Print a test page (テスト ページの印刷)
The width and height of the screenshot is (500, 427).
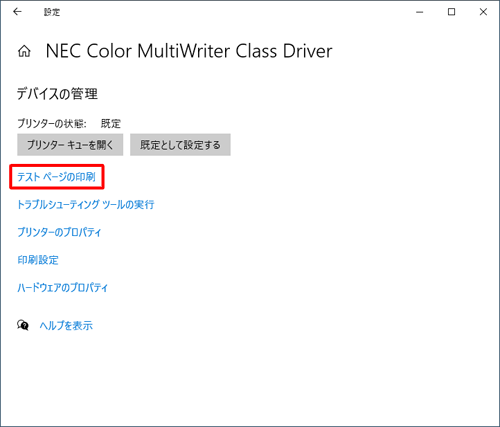tap(57, 177)
